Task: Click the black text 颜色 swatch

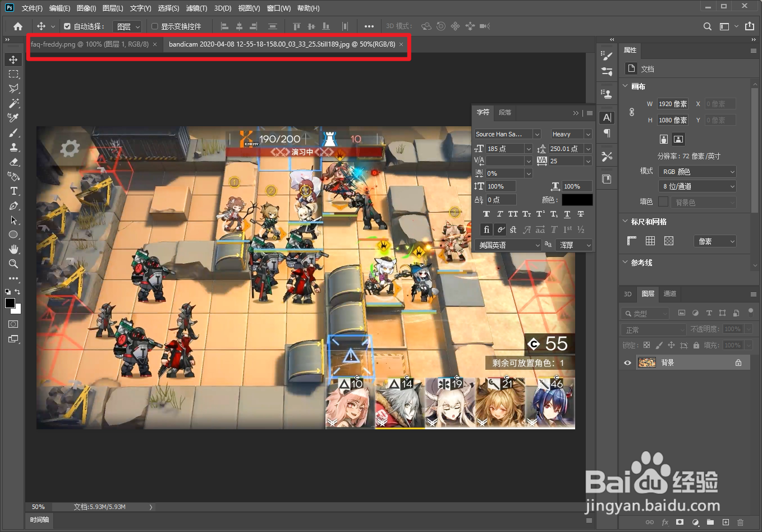Action: (577, 200)
